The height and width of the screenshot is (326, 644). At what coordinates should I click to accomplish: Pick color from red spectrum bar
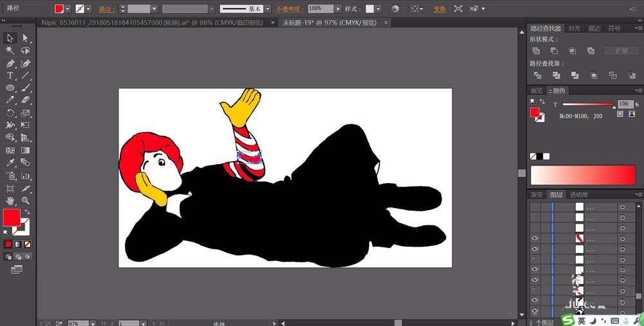coord(583,175)
